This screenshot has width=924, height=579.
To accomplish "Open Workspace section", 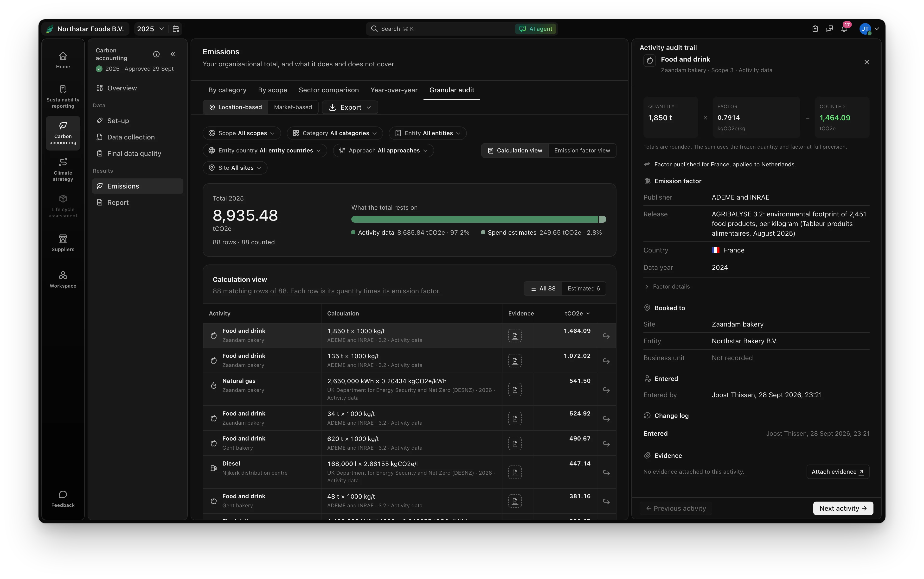I will 63,279.
